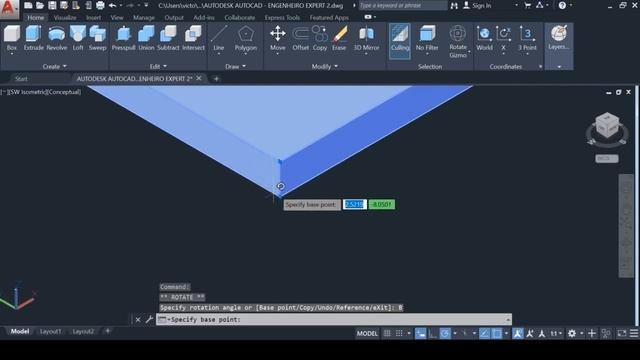Click the Save icon in quick access toolbar

[52, 5]
